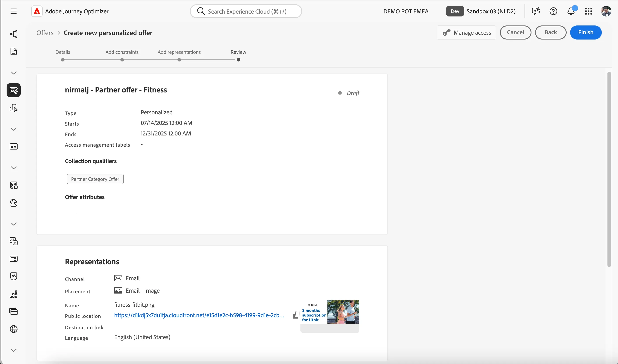This screenshot has width=618, height=364.
Task: Open the document page sidebar icon
Action: 13,52
